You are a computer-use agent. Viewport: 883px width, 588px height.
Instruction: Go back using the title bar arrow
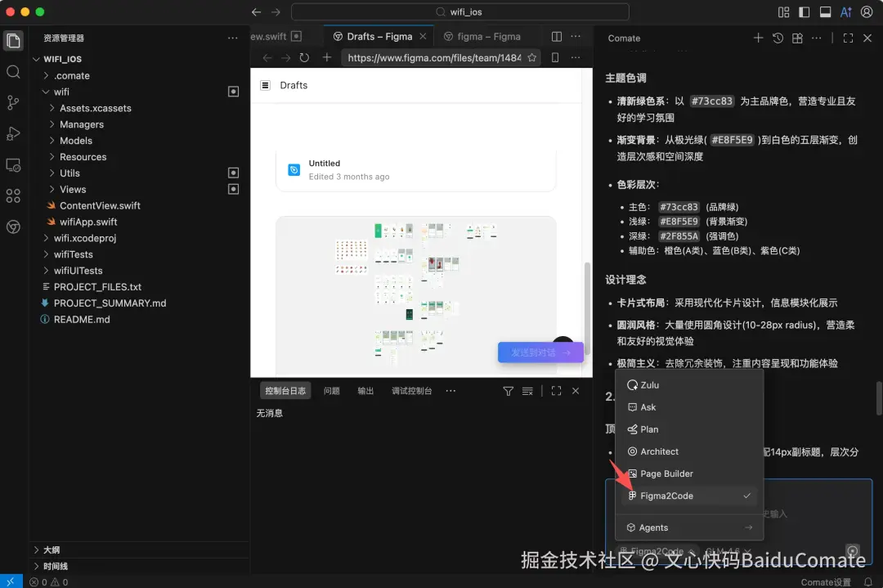pyautogui.click(x=256, y=11)
